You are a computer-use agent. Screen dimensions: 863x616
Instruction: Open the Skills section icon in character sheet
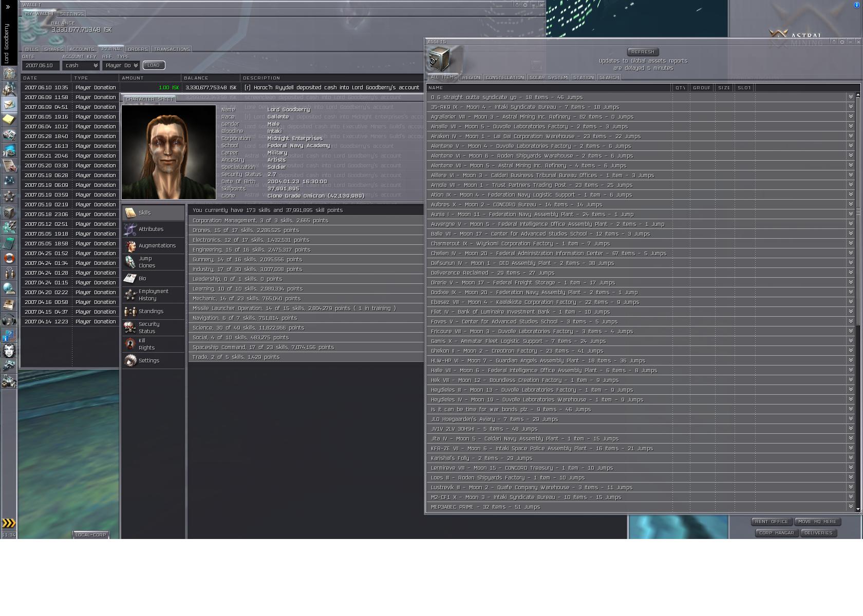pos(130,213)
